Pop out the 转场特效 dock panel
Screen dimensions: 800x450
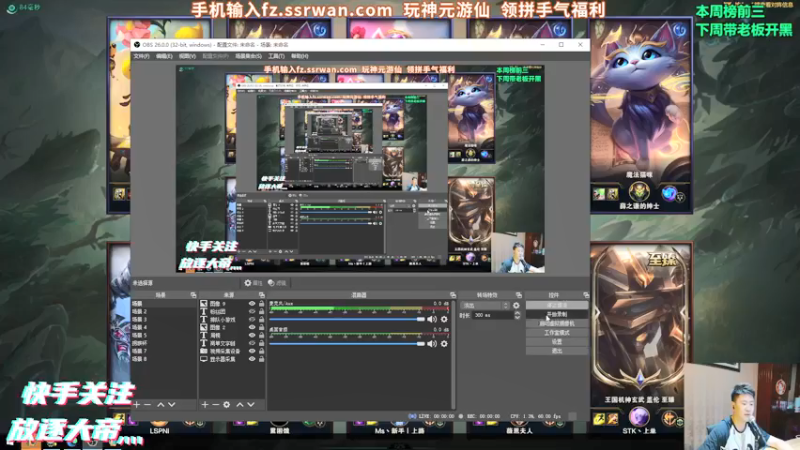[519, 295]
